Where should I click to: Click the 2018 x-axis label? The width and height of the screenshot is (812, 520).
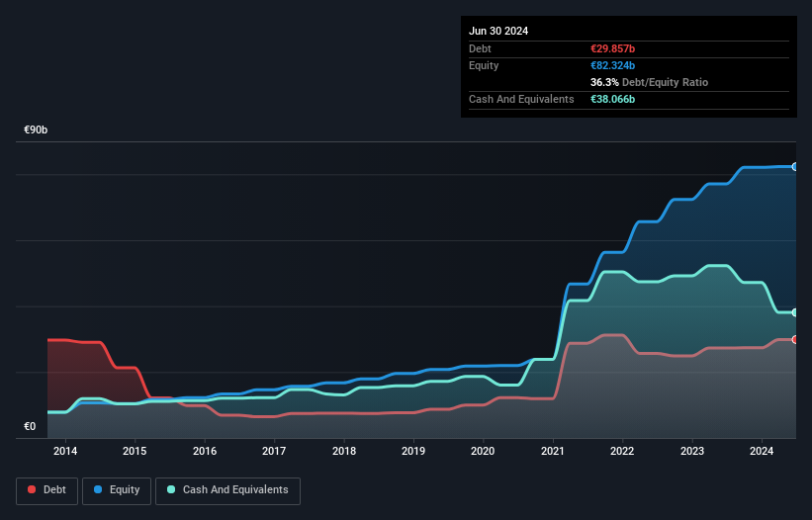344,451
